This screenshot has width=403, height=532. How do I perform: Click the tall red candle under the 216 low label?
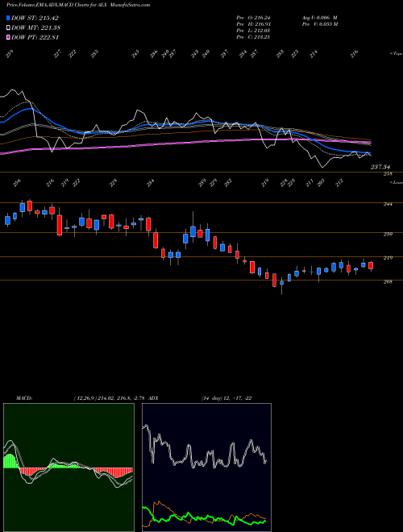point(60,225)
